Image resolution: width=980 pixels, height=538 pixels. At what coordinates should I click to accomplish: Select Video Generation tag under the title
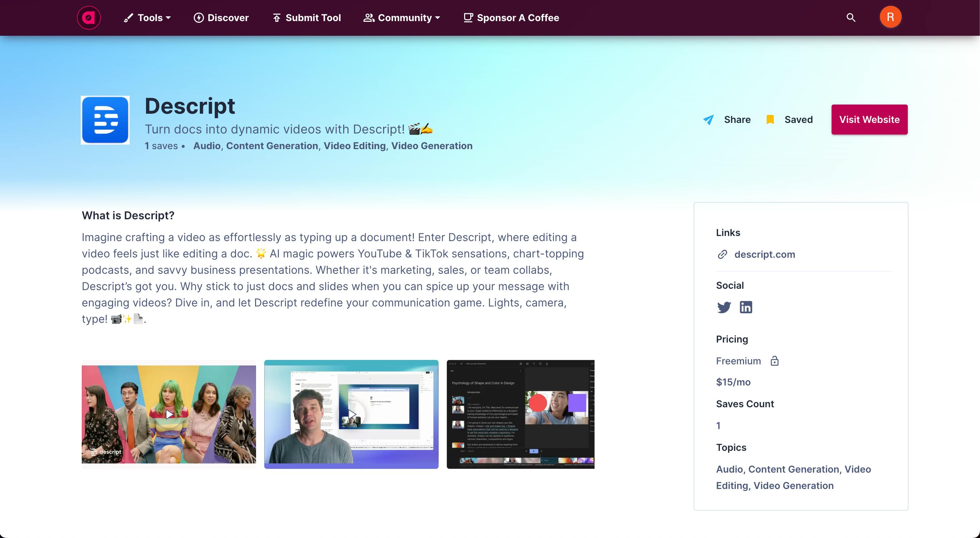[x=432, y=146]
